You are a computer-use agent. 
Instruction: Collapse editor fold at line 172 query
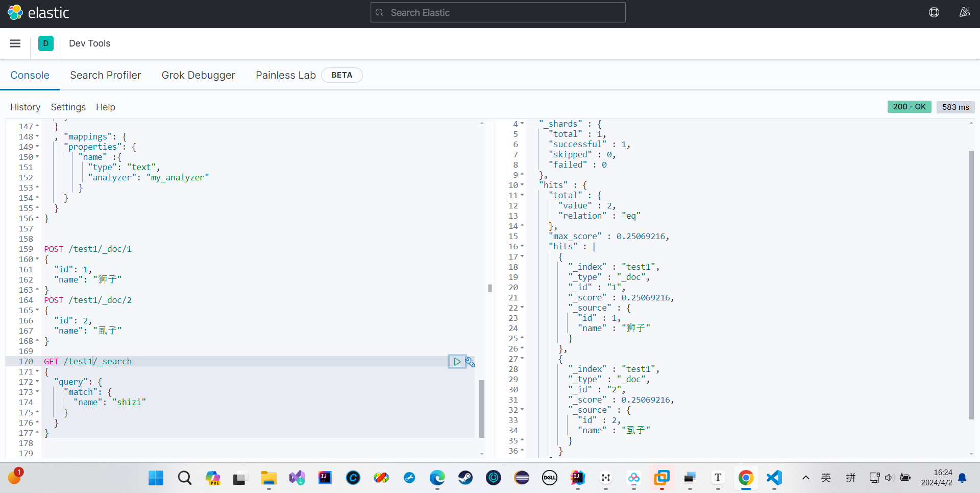pos(37,382)
